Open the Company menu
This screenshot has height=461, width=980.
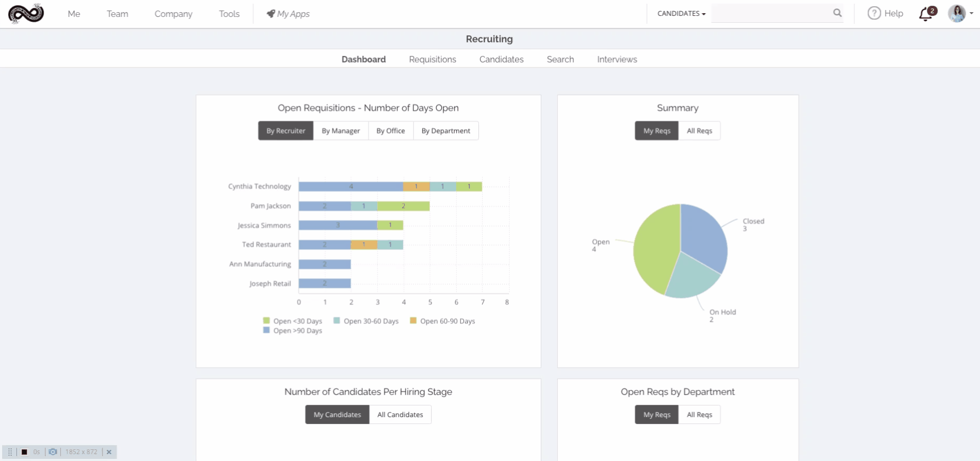[x=174, y=14]
